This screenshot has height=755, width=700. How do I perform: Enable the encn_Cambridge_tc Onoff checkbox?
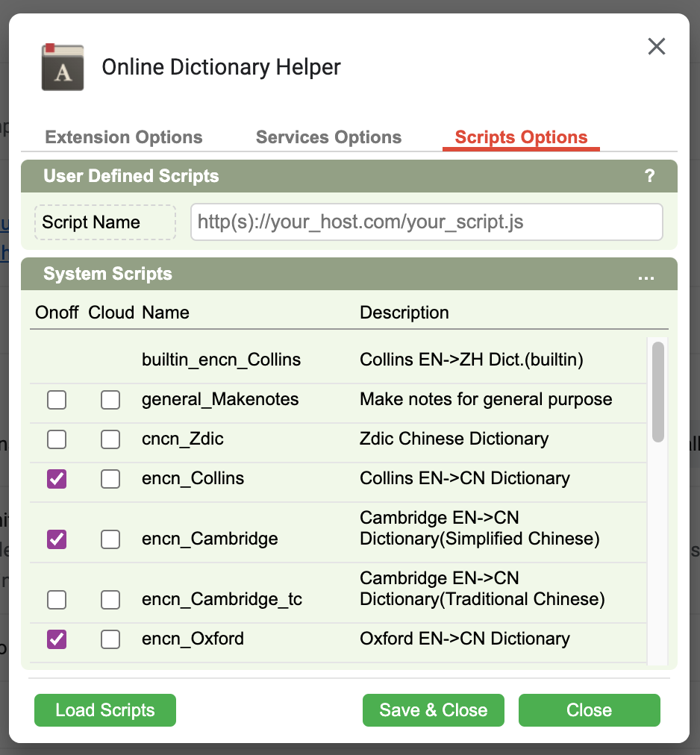(57, 600)
